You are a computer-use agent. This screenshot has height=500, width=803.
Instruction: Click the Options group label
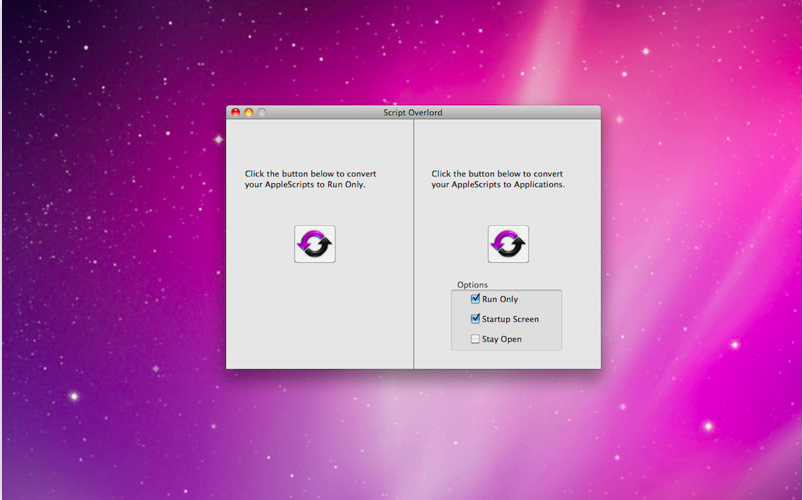(x=472, y=284)
